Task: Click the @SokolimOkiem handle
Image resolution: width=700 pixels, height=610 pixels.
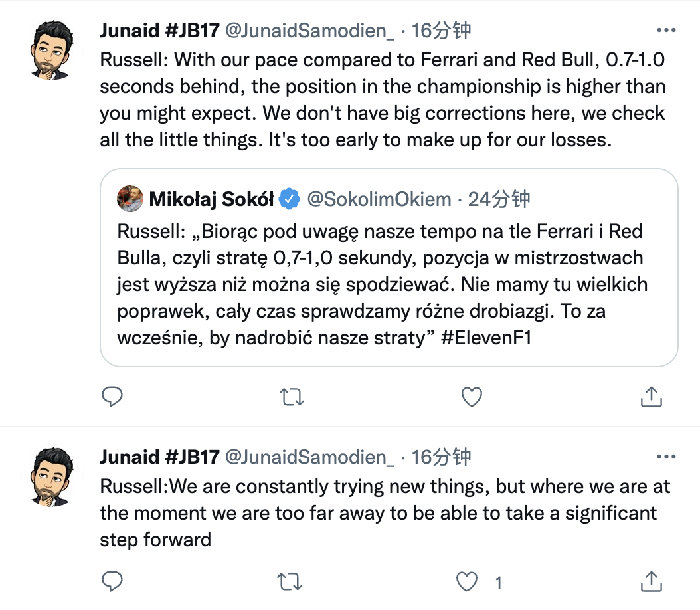Action: 379,199
